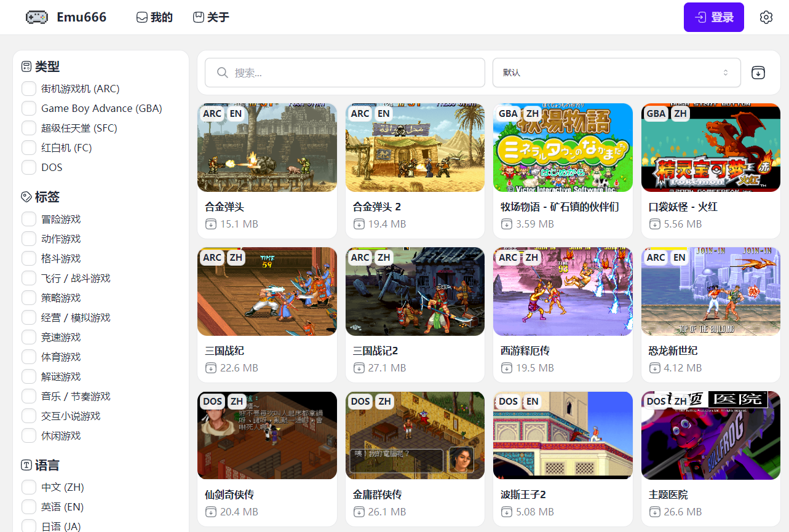
Task: Enable the 动作游戏 tag filter
Action: click(29, 239)
